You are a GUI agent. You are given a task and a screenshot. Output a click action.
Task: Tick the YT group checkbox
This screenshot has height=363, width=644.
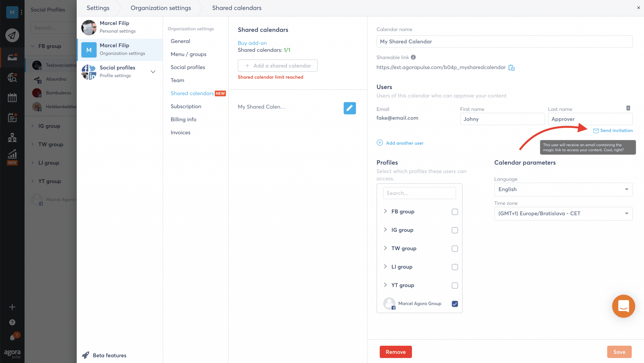pyautogui.click(x=455, y=285)
